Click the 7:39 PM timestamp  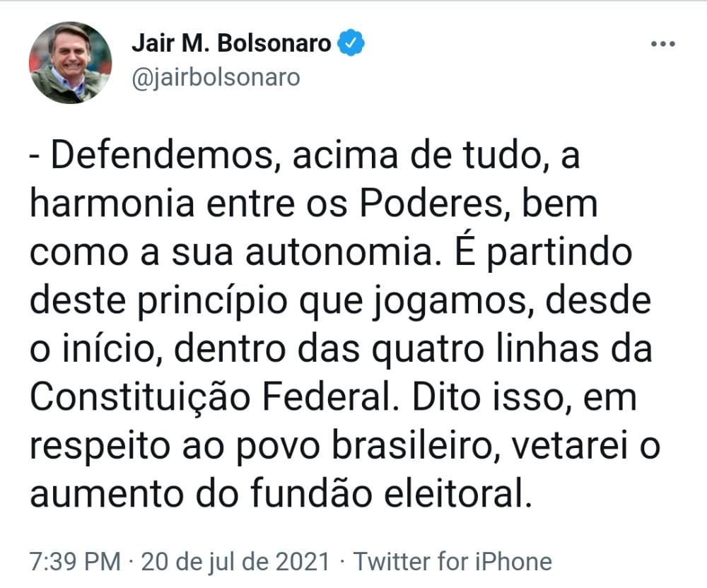coord(76,561)
